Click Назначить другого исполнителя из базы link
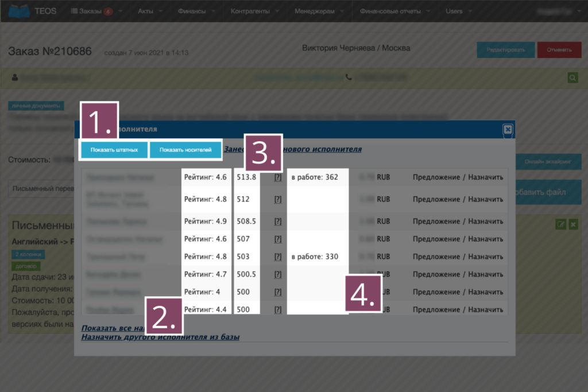 pos(160,337)
